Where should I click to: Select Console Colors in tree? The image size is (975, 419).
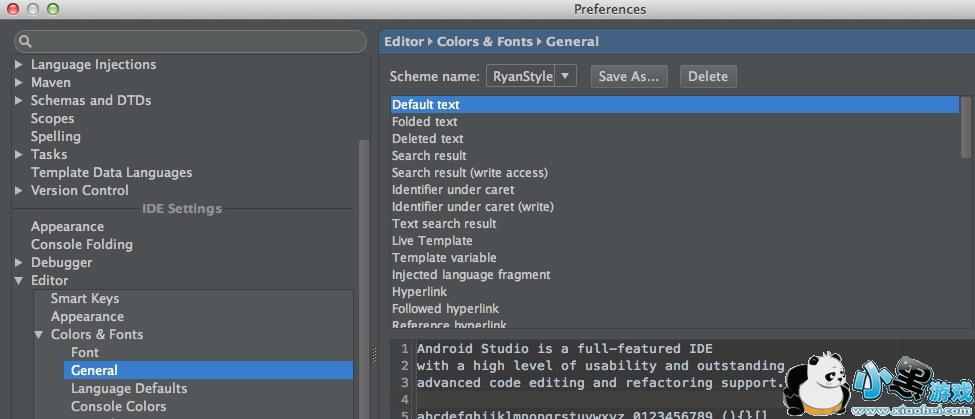point(118,407)
